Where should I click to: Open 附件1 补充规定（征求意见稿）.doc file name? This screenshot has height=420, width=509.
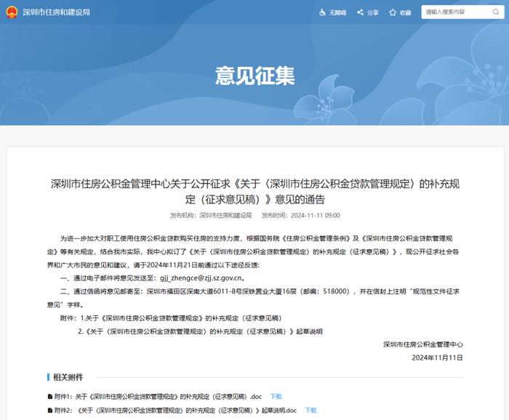click(158, 396)
